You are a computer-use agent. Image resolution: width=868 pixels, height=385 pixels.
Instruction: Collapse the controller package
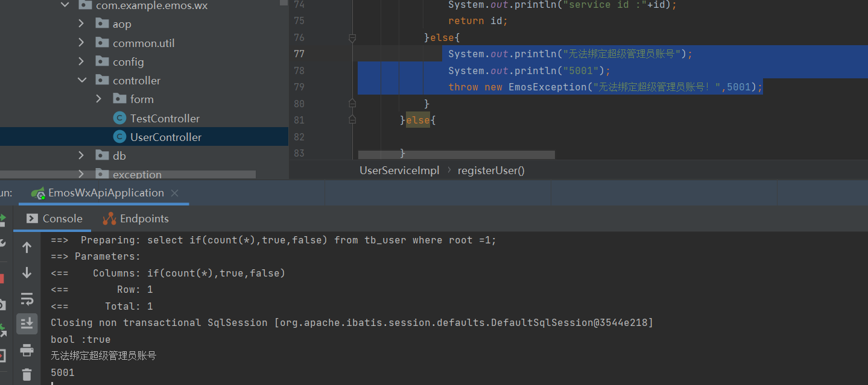81,80
